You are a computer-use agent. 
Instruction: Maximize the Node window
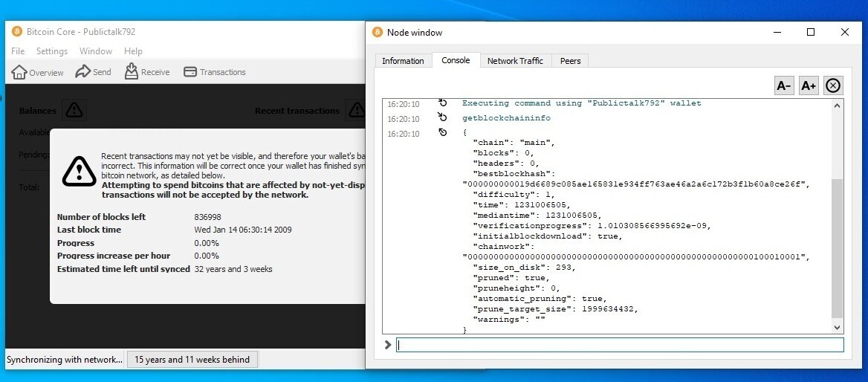click(x=811, y=32)
